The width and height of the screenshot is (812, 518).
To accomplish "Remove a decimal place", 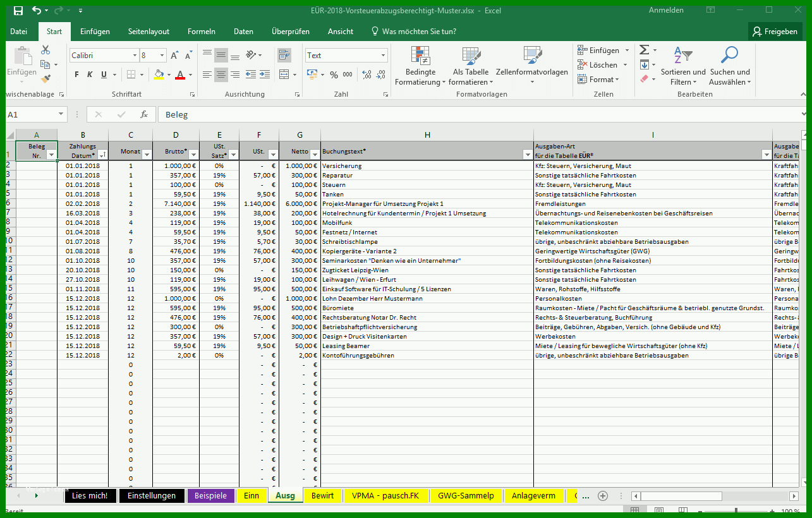I will pos(380,75).
